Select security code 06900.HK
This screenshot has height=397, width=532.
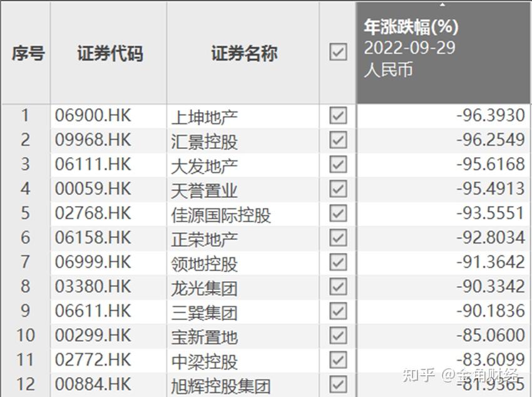click(x=93, y=115)
